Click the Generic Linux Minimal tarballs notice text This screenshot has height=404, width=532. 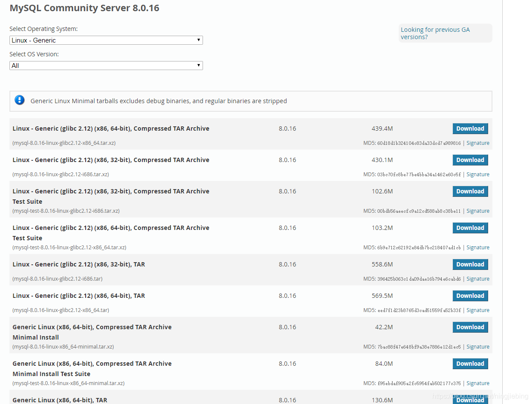tap(159, 101)
